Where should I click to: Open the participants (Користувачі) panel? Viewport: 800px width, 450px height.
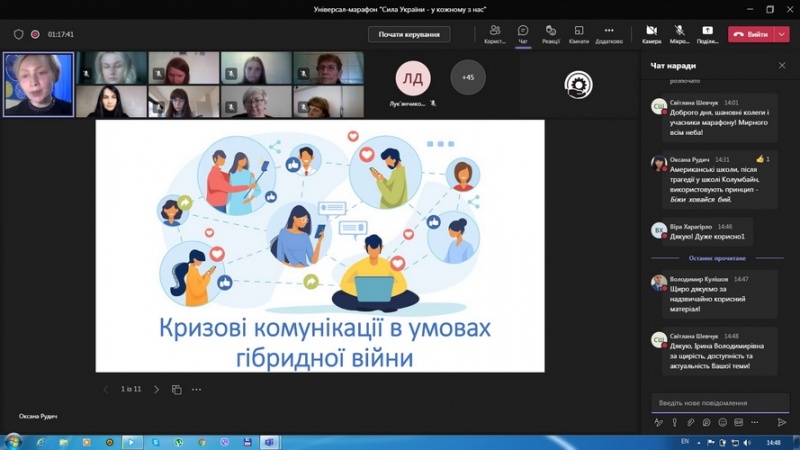494,34
